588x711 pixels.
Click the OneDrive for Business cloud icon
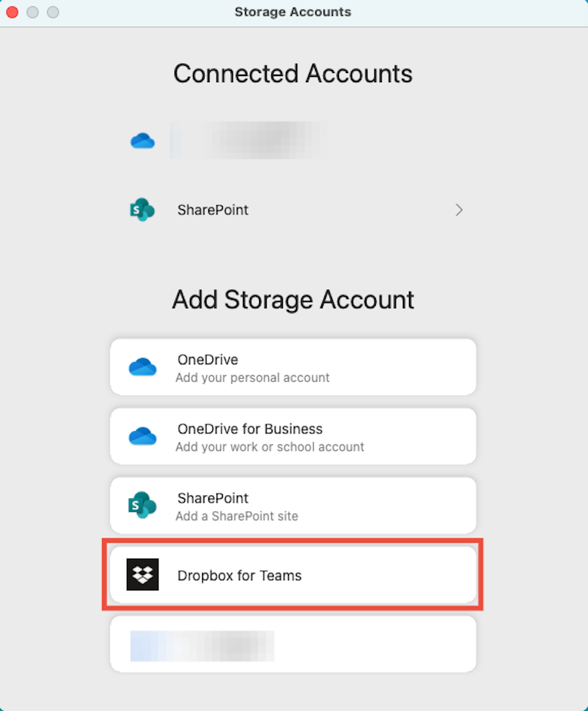[x=142, y=436]
